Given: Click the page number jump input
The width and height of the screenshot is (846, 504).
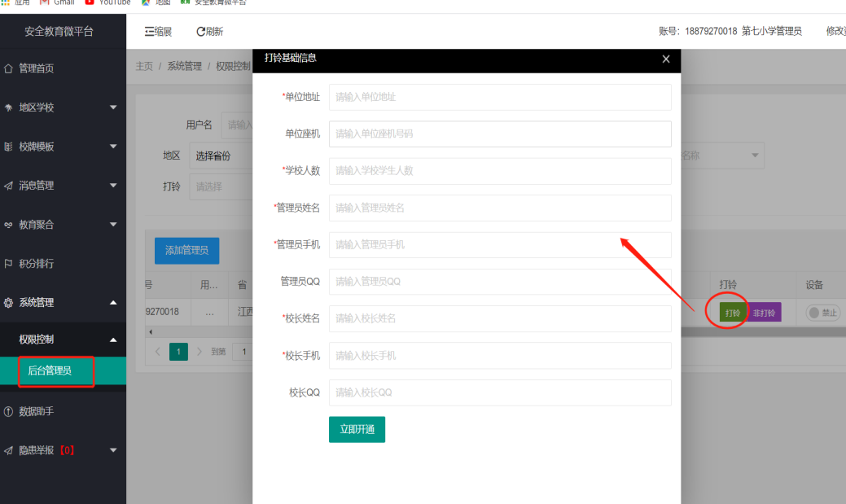Looking at the screenshot, I should tap(243, 352).
